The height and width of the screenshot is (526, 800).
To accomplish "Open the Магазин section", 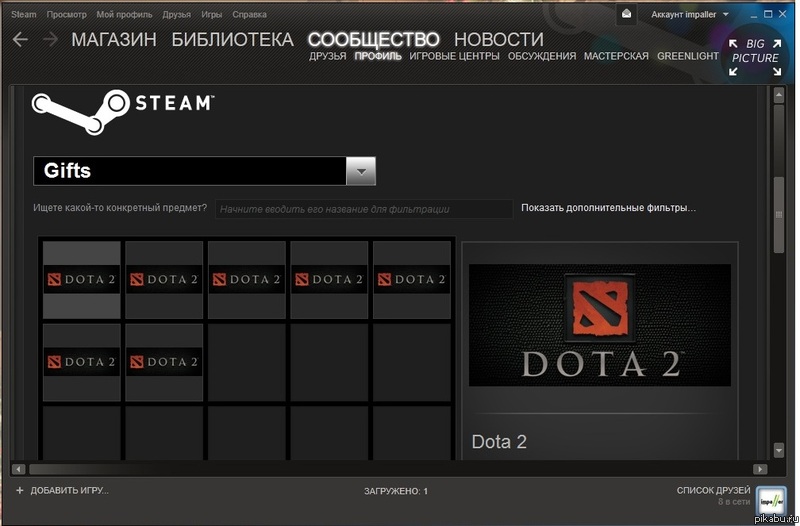I will (x=114, y=40).
